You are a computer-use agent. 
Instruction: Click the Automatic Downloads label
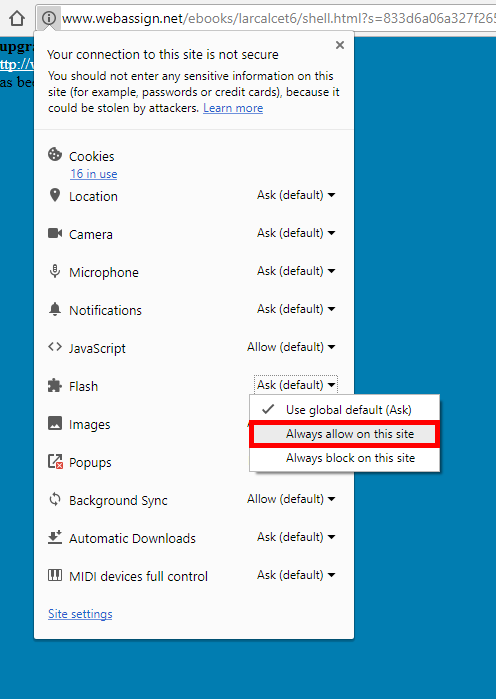point(132,539)
